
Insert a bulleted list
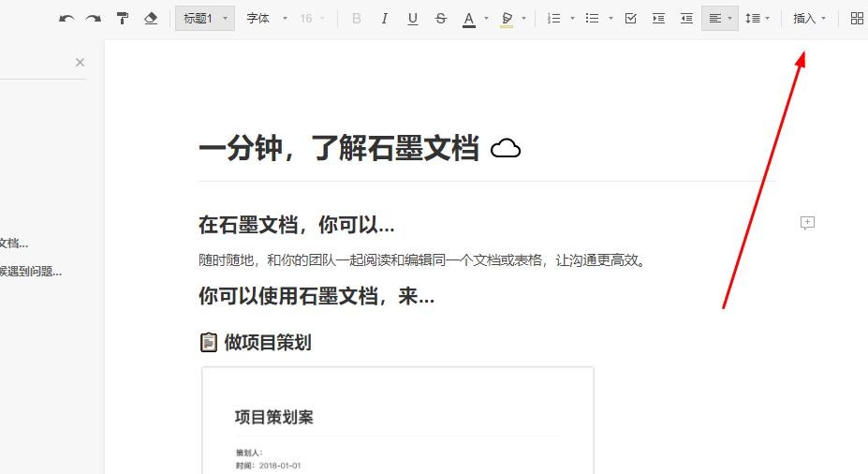593,19
